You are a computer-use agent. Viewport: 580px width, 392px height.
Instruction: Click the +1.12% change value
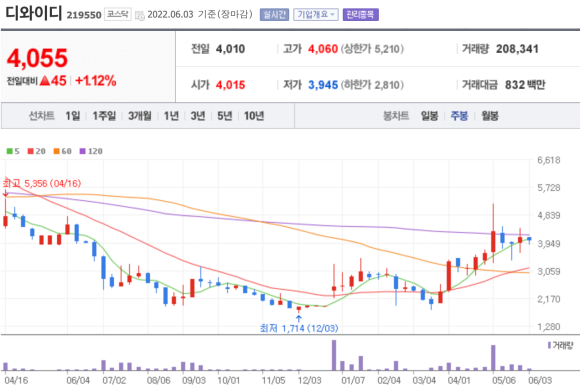click(x=96, y=81)
